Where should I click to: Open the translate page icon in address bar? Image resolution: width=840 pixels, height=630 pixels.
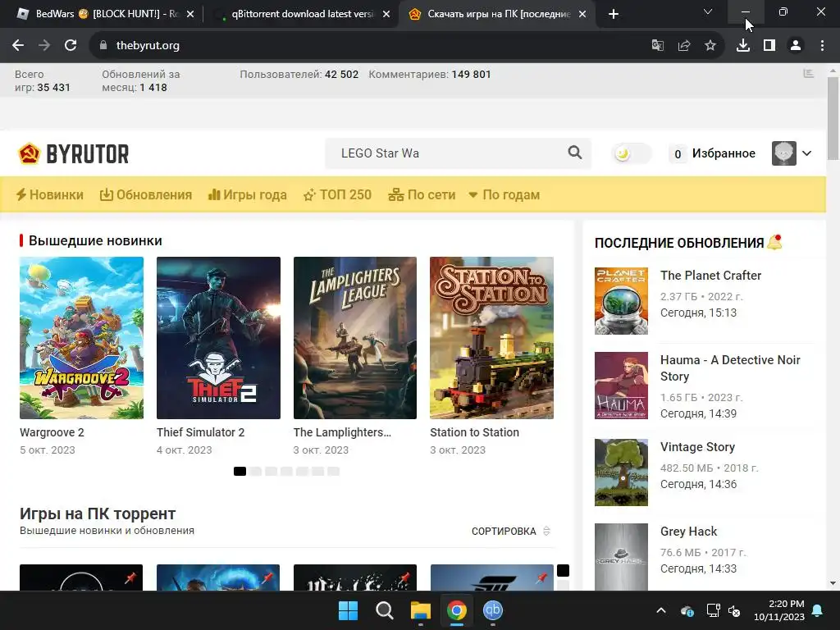pyautogui.click(x=657, y=46)
